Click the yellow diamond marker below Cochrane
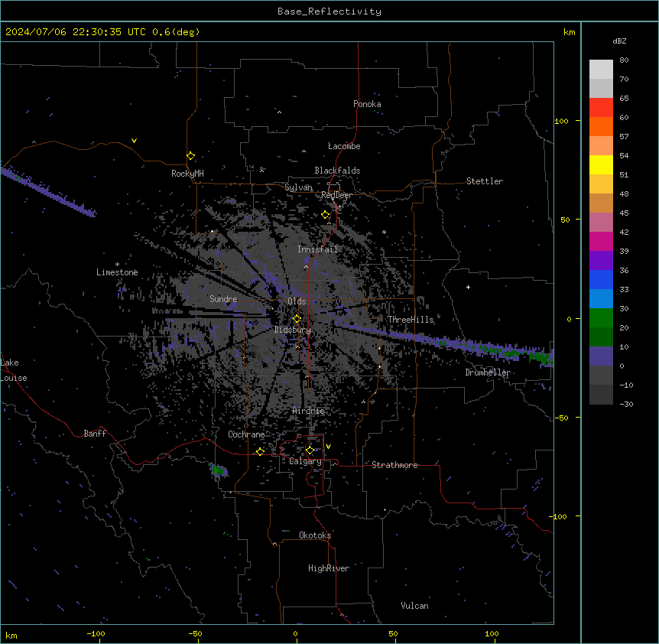The height and width of the screenshot is (644, 659). [x=260, y=451]
